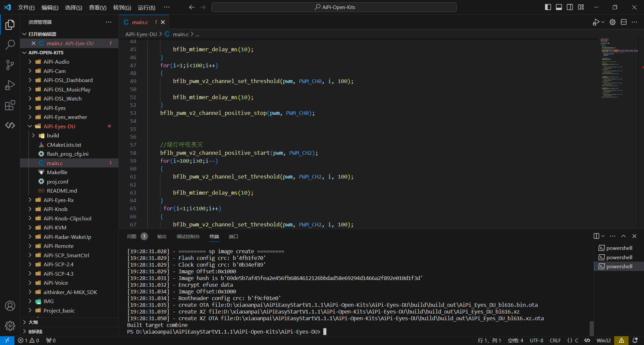Click the ports forwarded status item

coord(51,340)
